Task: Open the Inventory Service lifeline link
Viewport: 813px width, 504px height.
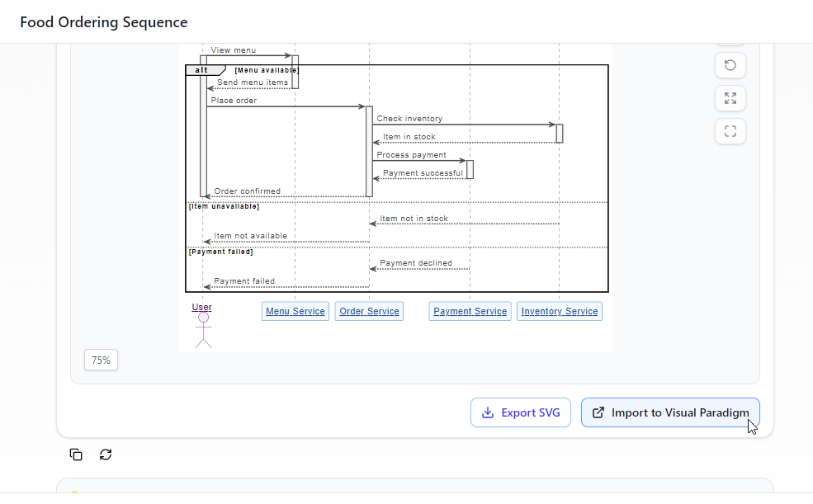Action: 559,311
